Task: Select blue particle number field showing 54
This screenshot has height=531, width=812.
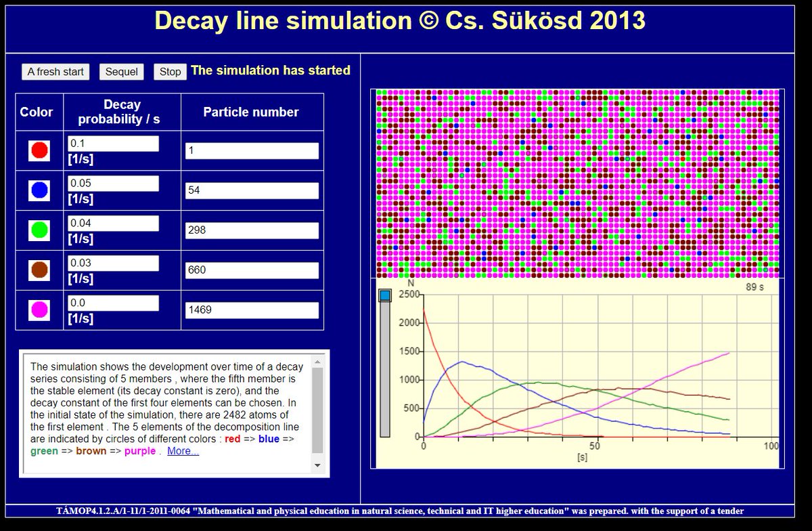Action: coord(252,191)
